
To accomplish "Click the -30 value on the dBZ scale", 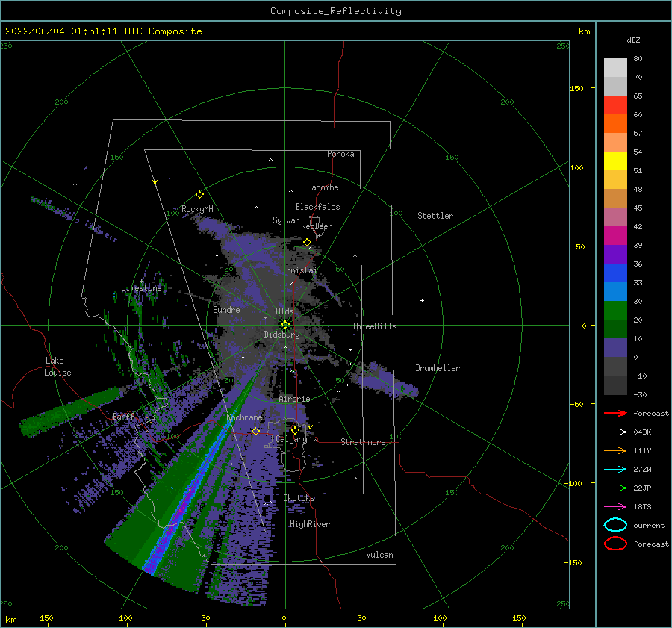I will tap(640, 394).
